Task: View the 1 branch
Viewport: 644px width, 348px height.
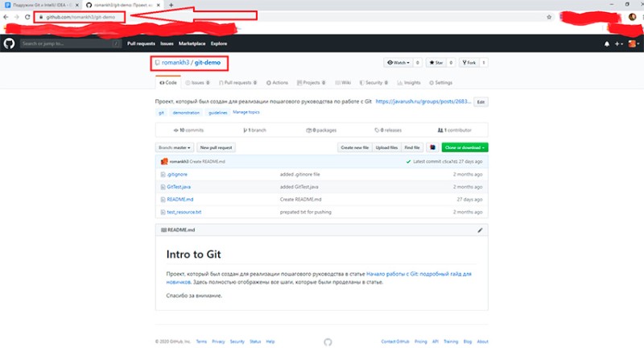Action: (254, 130)
